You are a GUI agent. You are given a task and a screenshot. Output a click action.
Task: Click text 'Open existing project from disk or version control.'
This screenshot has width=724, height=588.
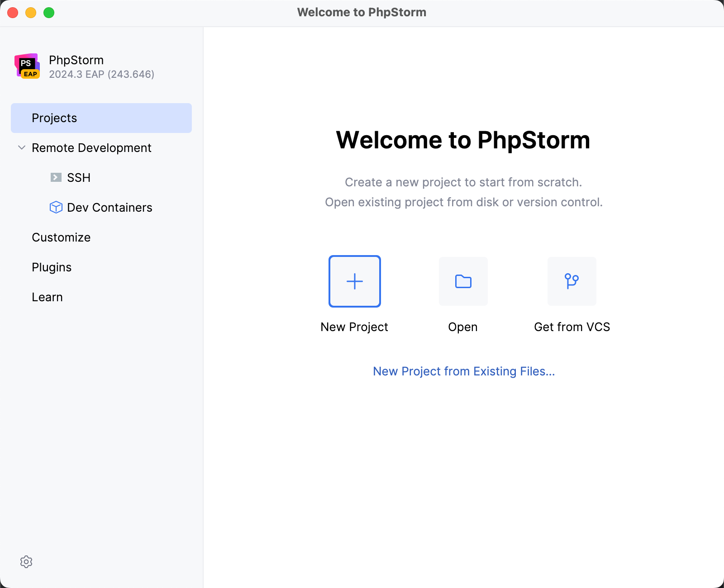(464, 202)
